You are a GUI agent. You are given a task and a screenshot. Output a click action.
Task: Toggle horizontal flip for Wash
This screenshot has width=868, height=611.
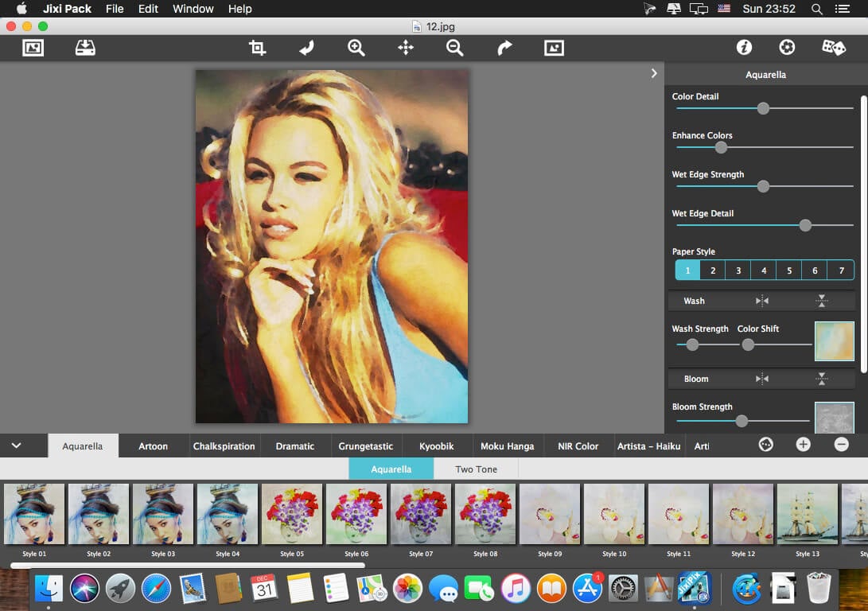pyautogui.click(x=762, y=301)
